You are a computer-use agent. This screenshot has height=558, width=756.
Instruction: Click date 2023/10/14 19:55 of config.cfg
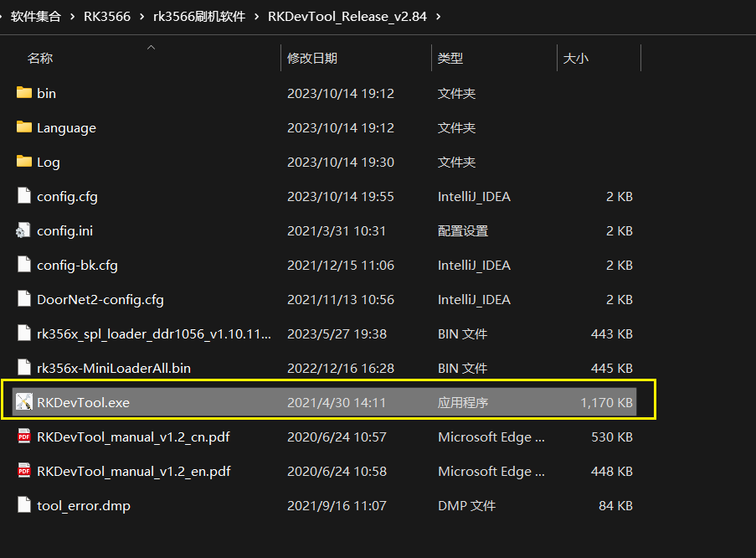341,196
